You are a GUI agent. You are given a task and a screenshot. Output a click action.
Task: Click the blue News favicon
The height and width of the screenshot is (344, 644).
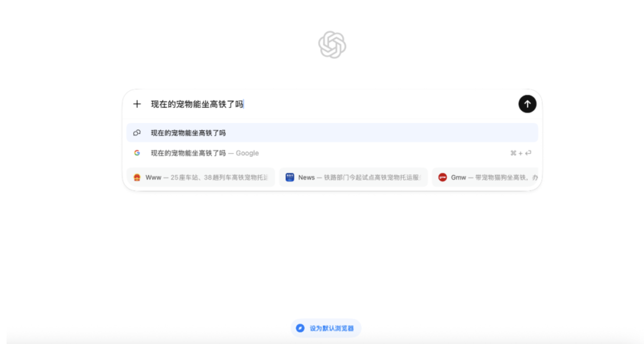(290, 178)
